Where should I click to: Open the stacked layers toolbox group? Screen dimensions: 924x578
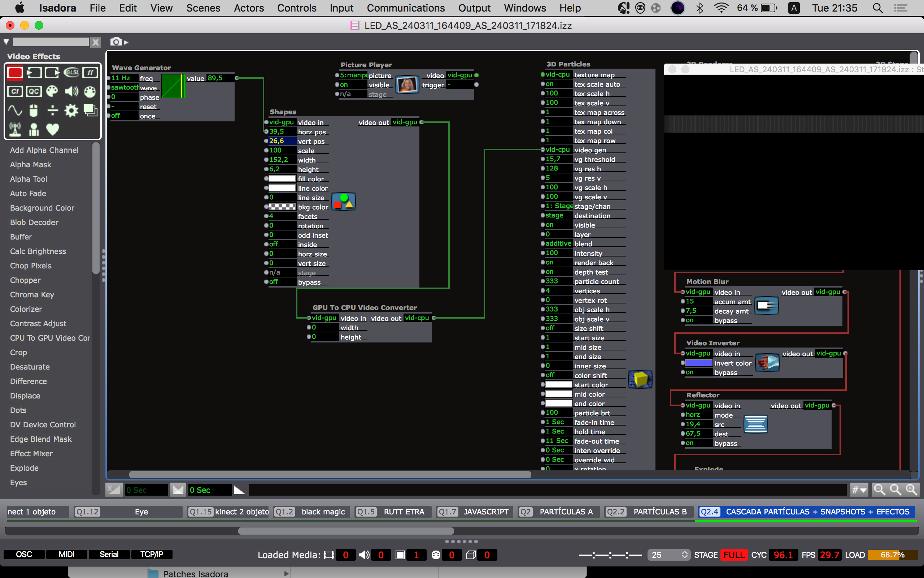pos(91,111)
